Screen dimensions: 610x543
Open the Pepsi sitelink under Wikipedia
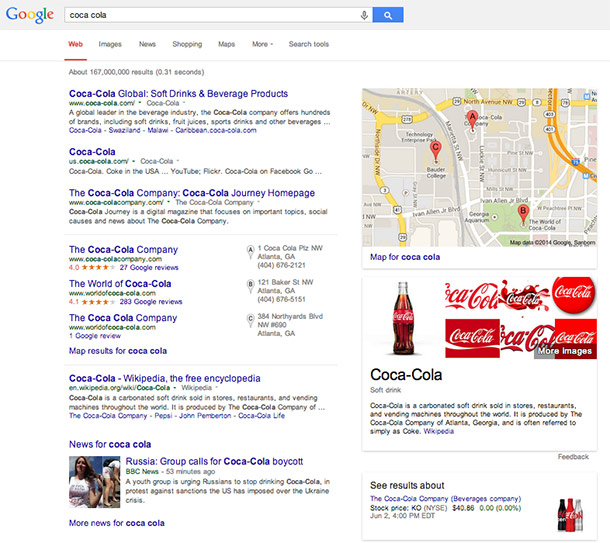[163, 416]
